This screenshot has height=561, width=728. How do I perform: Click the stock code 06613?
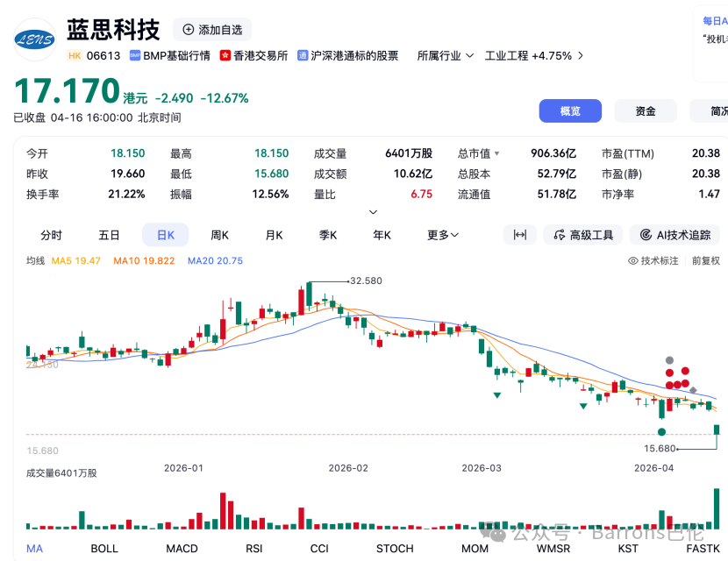coord(103,56)
